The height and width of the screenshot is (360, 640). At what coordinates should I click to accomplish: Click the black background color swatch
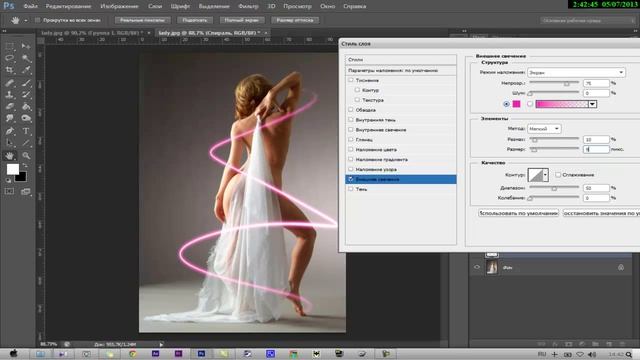pyautogui.click(x=22, y=177)
